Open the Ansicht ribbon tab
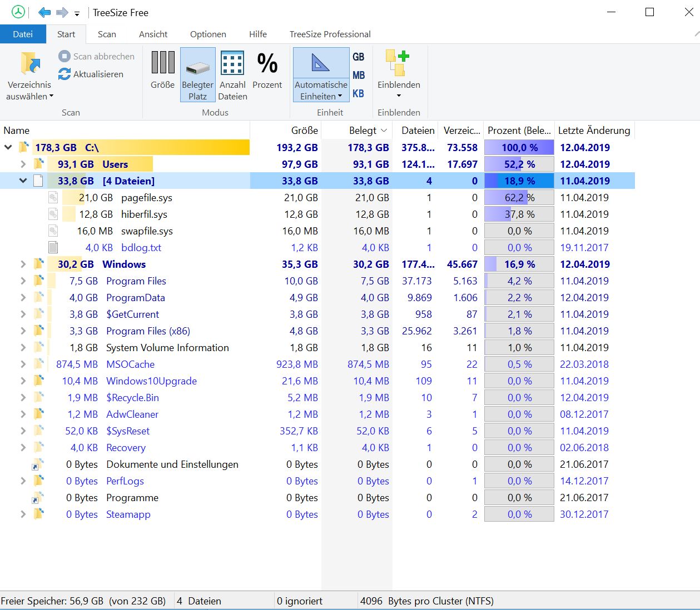The height and width of the screenshot is (610, 700). pos(153,34)
